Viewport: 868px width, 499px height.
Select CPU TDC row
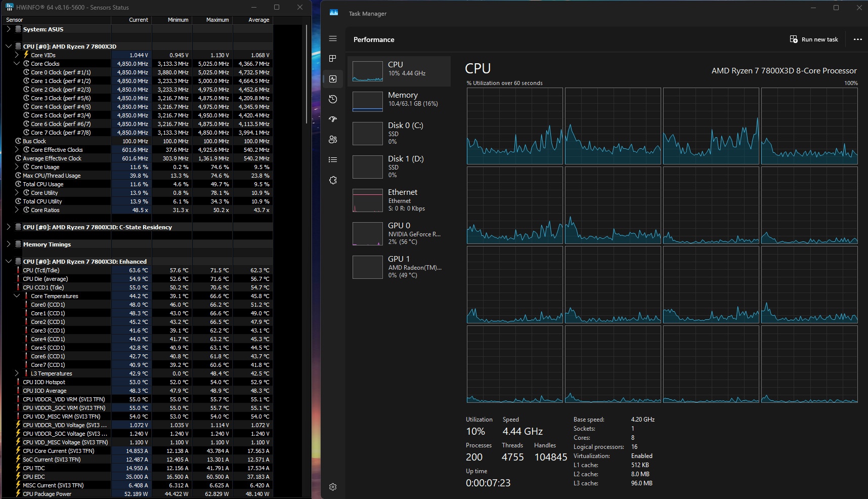pos(138,468)
